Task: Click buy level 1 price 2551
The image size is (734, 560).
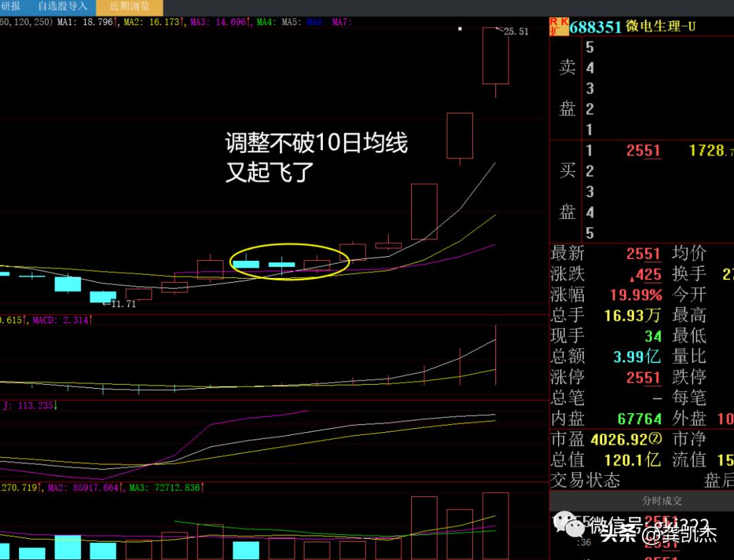Action: click(x=643, y=150)
